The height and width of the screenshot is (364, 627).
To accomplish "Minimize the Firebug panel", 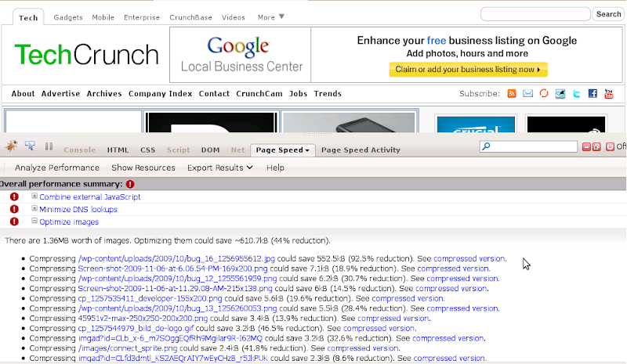I will coord(586,146).
